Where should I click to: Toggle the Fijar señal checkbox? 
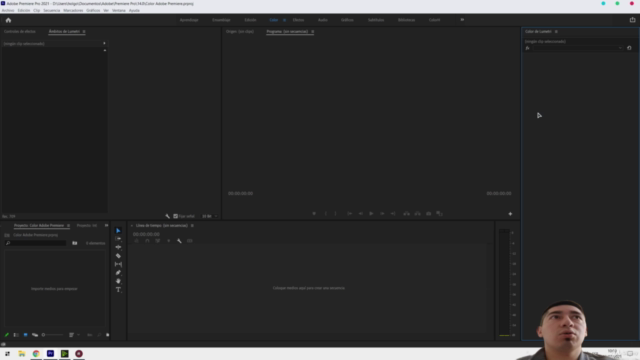pos(176,216)
